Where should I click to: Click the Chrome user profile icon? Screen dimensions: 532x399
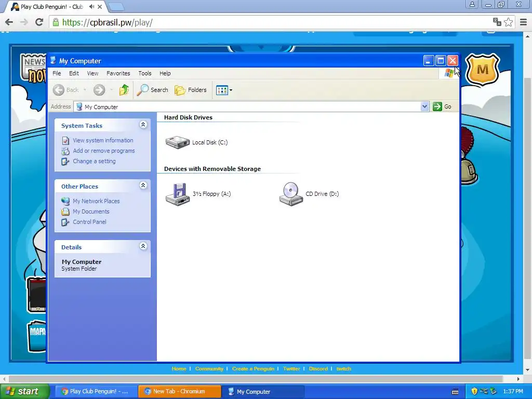coord(472,4)
